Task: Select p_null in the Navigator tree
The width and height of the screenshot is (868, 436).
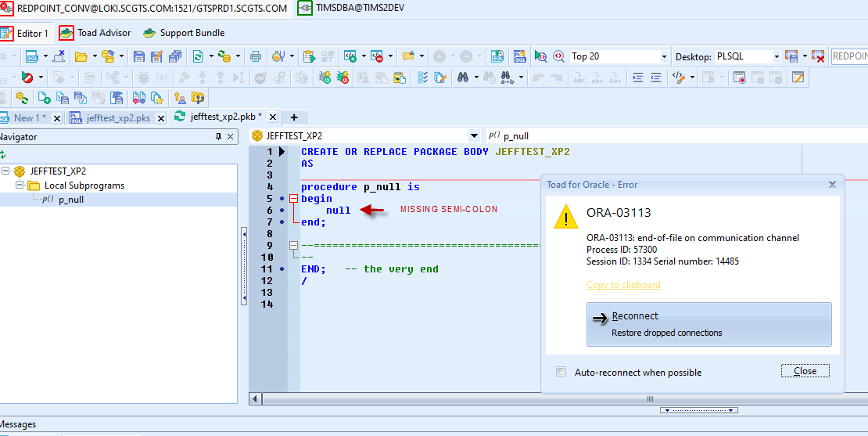Action: click(71, 200)
